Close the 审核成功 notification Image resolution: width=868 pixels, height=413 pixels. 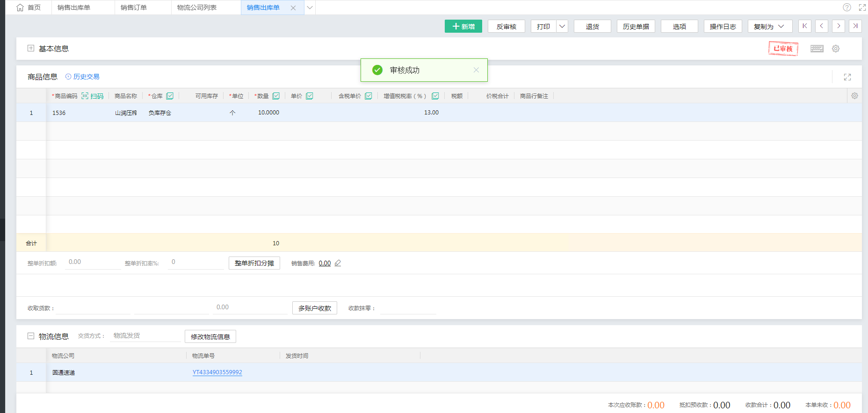coord(476,70)
